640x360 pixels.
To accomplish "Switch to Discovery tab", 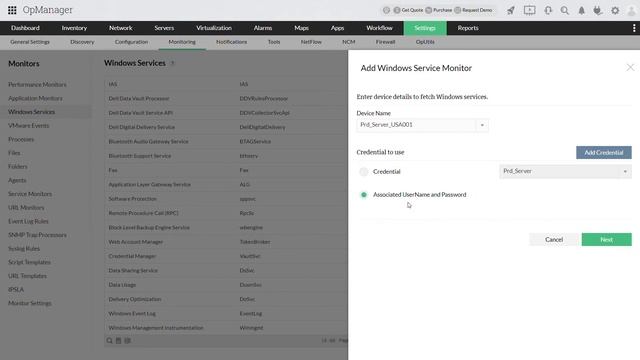I will tap(82, 42).
